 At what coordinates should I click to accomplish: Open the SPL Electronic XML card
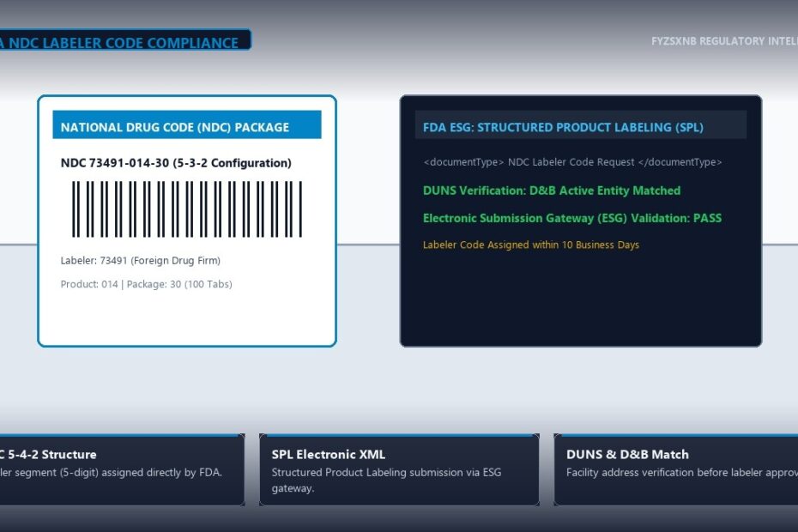(399, 469)
